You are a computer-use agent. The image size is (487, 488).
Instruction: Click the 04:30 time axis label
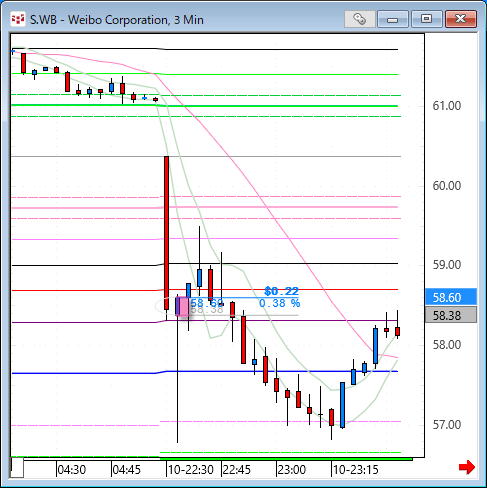72,470
